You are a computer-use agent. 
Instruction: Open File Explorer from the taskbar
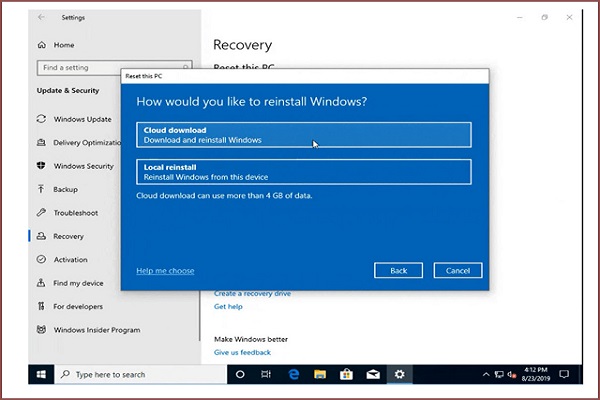[320, 374]
